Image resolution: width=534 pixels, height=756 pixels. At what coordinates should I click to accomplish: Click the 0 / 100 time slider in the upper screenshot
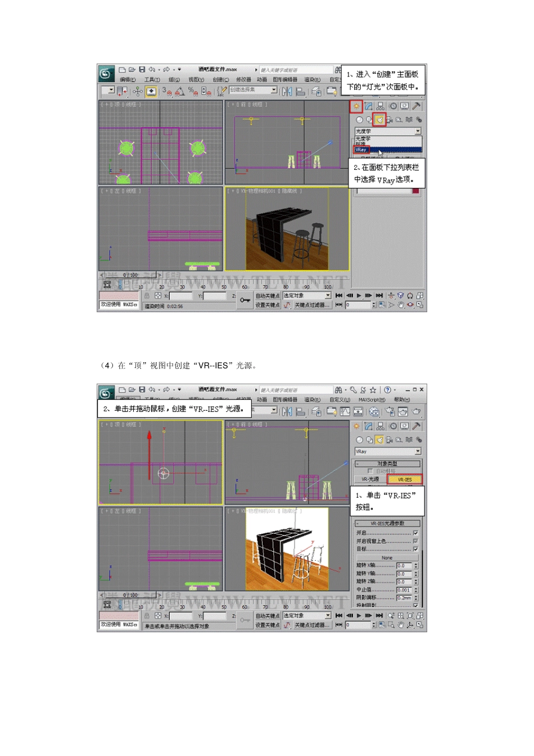click(130, 275)
